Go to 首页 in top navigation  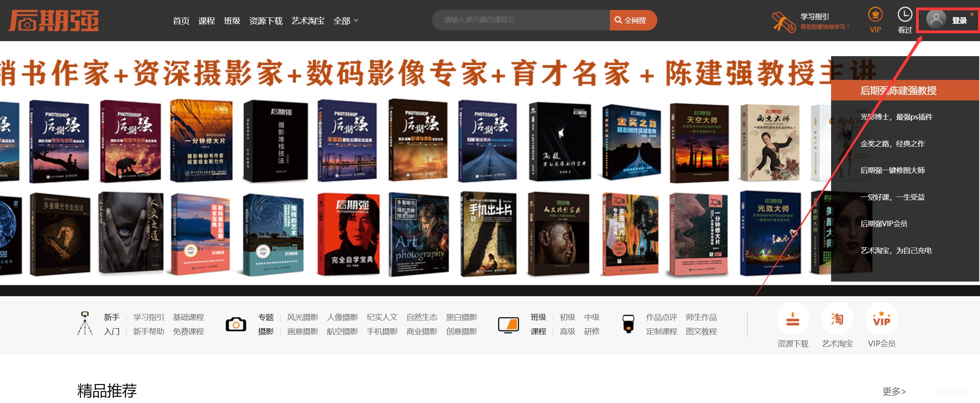point(181,21)
